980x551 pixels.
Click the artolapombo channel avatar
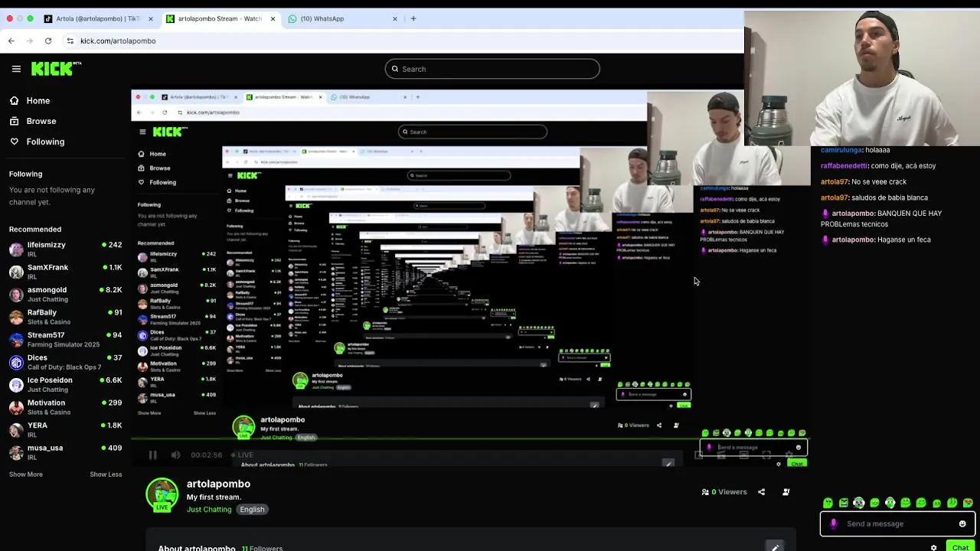tap(162, 494)
